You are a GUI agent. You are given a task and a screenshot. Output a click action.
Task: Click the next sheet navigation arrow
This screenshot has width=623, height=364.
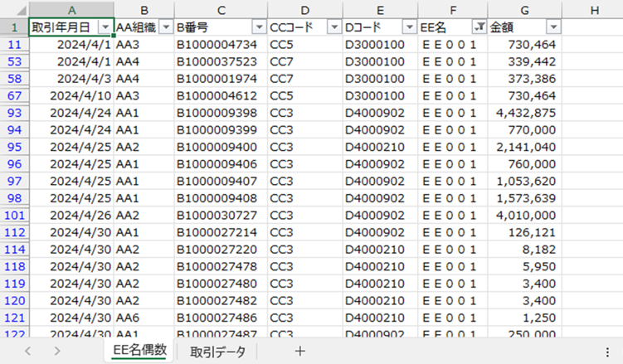(x=56, y=351)
